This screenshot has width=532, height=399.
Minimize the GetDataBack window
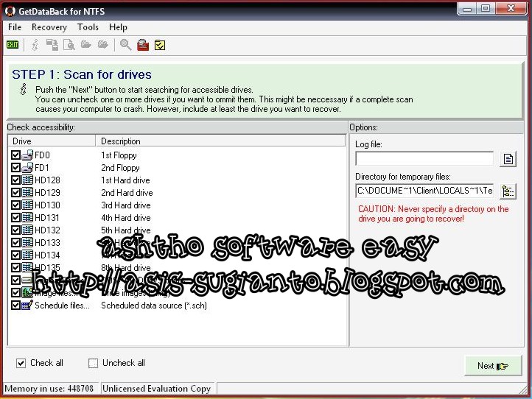467,9
